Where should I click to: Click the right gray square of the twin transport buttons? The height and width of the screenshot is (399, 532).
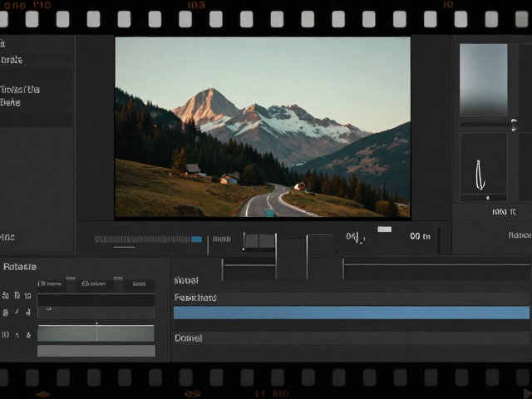coord(267,241)
